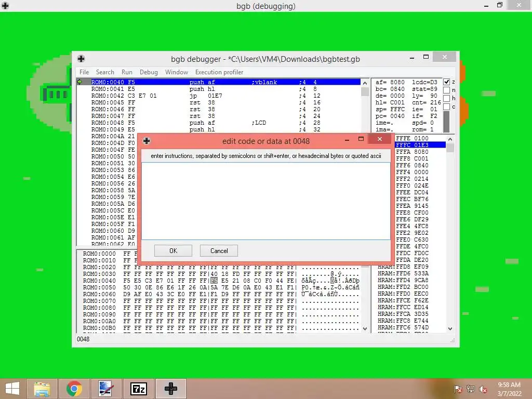Viewport: 532px width, 399px height.
Task: Click highlighted F5 byte in memory dump
Action: (214, 281)
